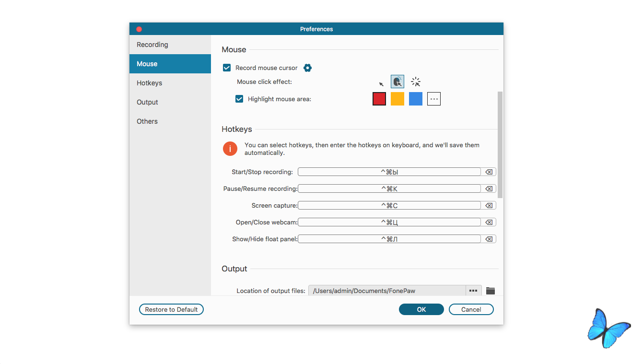Clear the Open/Close webcam hotkey
Screen dimensions: 643x364
click(x=489, y=222)
